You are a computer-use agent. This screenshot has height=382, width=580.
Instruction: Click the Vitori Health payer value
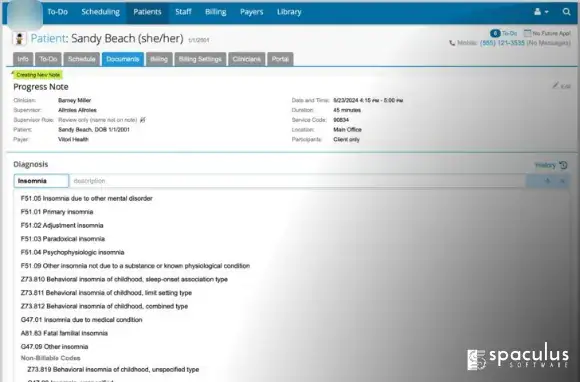point(73,139)
